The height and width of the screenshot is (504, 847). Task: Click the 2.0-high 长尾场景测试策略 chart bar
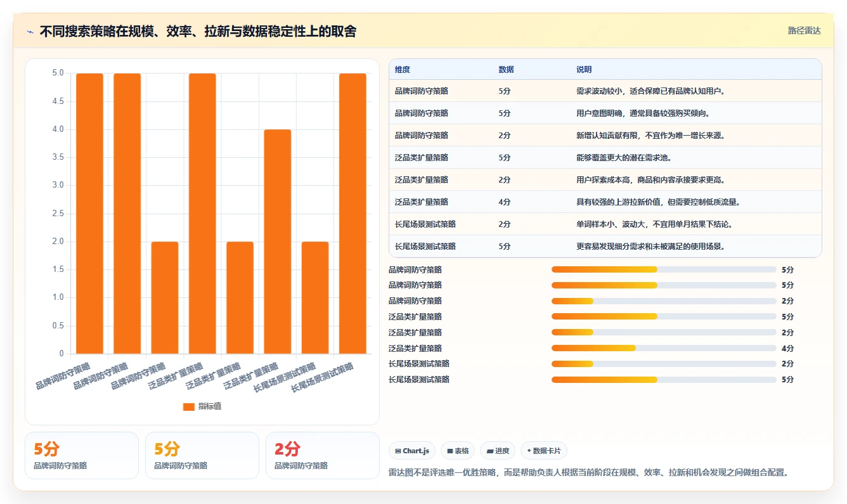315,298
